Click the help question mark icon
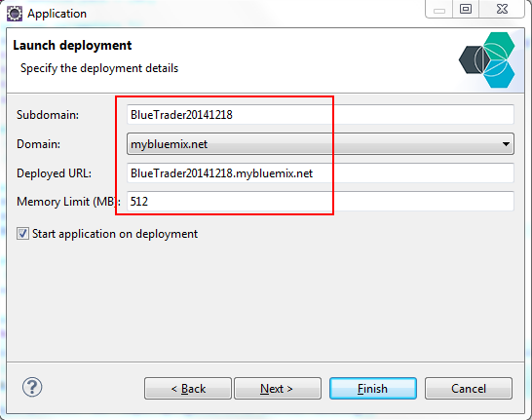Screen dimensions: 532x420 click(32, 387)
